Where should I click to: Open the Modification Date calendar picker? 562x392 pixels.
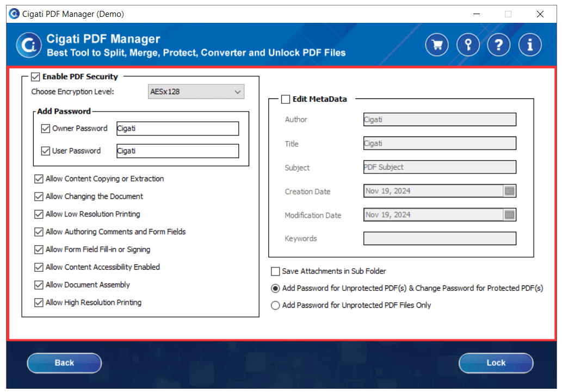click(x=509, y=215)
